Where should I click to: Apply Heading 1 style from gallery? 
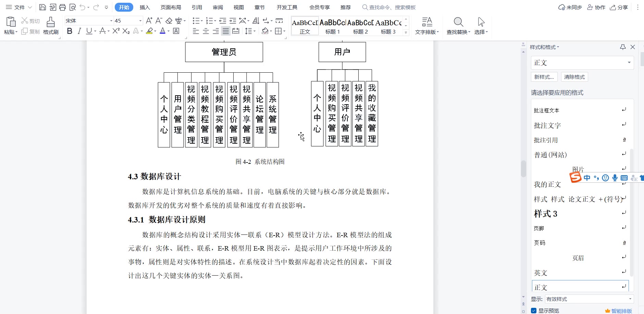coord(333,26)
